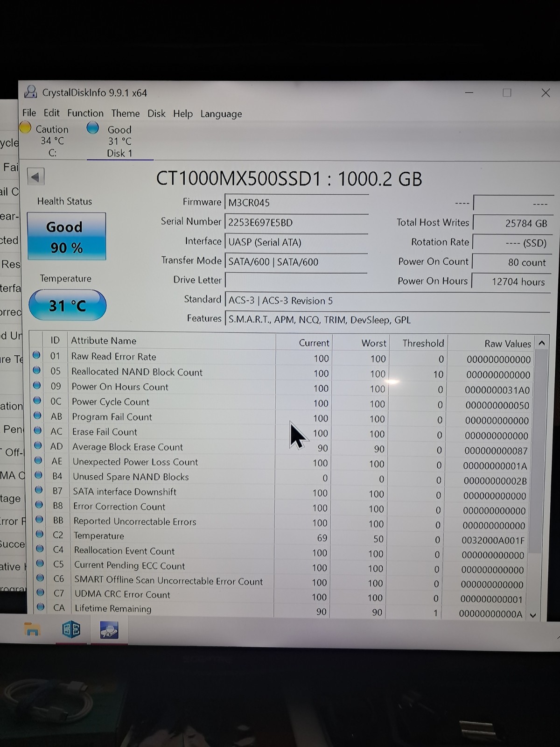Click raw value 0032000A001F
Screen dimensions: 560x747
493,540
